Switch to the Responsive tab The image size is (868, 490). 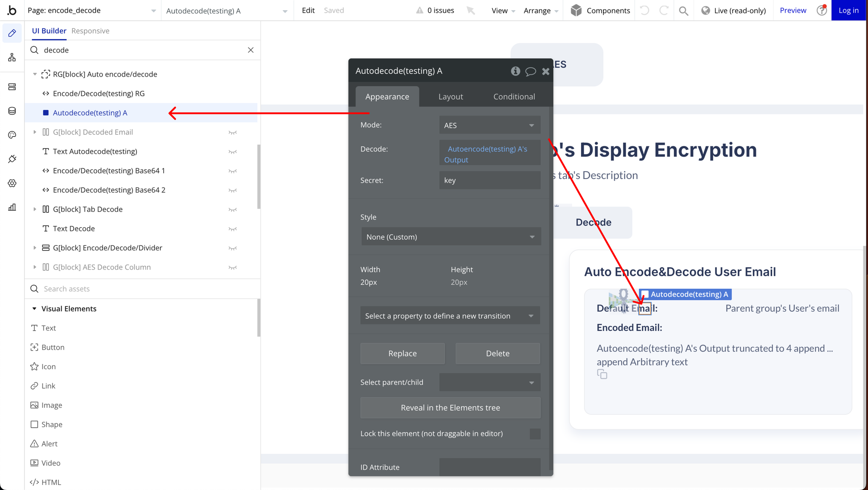pyautogui.click(x=90, y=31)
